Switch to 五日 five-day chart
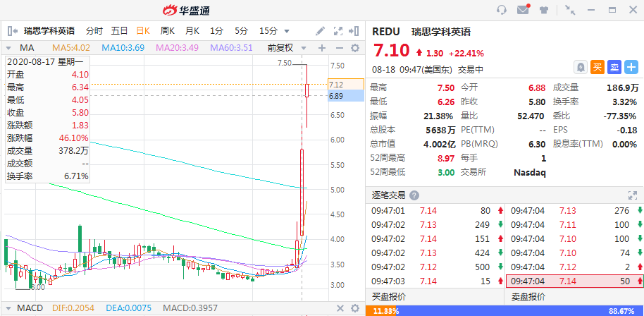The height and width of the screenshot is (316, 644). tap(119, 31)
